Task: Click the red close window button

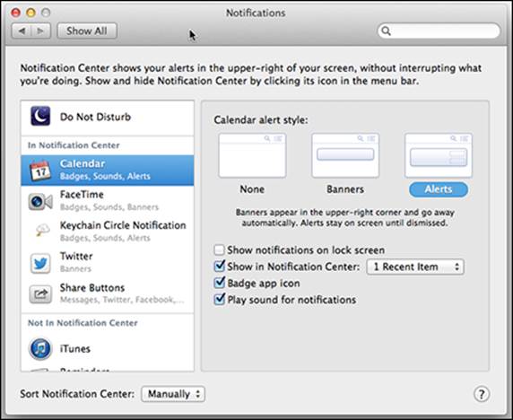Action: (16, 13)
